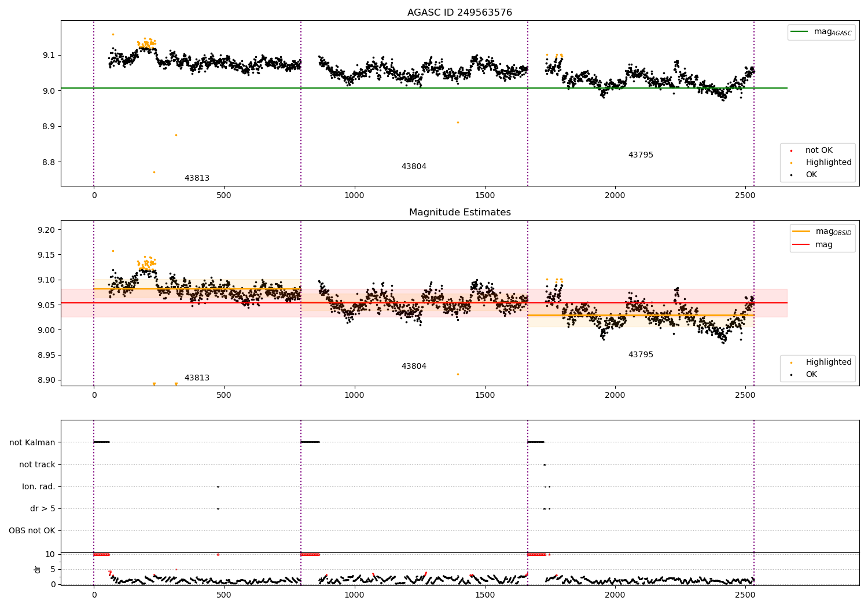Click the orange outlier point near 8.91 in top panel
Image resolution: width=868 pixels, height=608 pixels.
458,123
